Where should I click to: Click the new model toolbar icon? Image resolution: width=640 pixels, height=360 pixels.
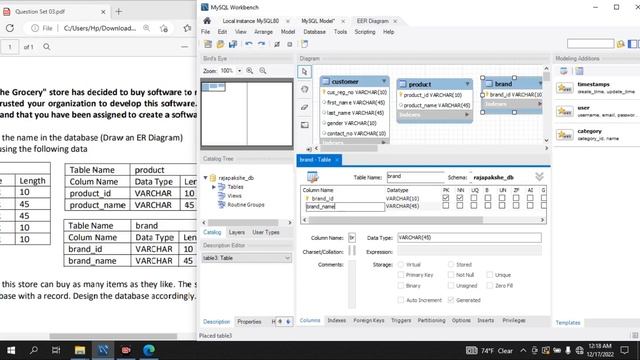[x=208, y=44]
